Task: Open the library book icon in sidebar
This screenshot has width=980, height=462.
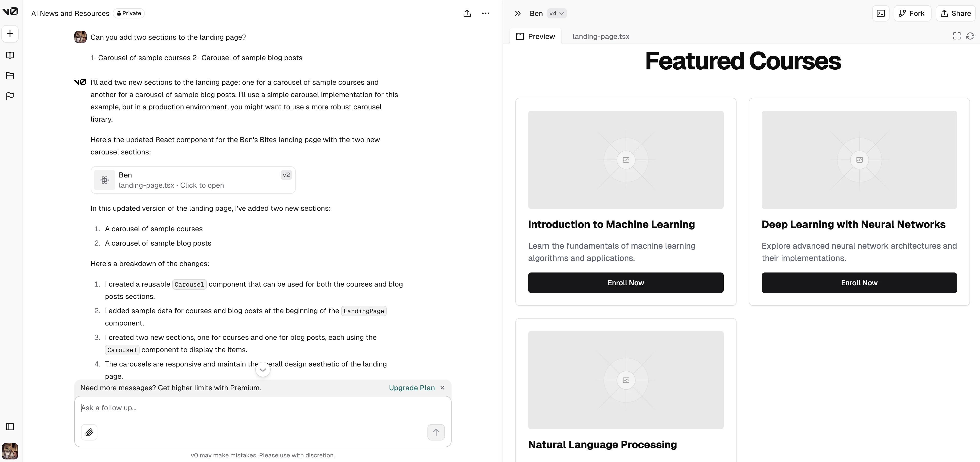Action: (x=10, y=56)
